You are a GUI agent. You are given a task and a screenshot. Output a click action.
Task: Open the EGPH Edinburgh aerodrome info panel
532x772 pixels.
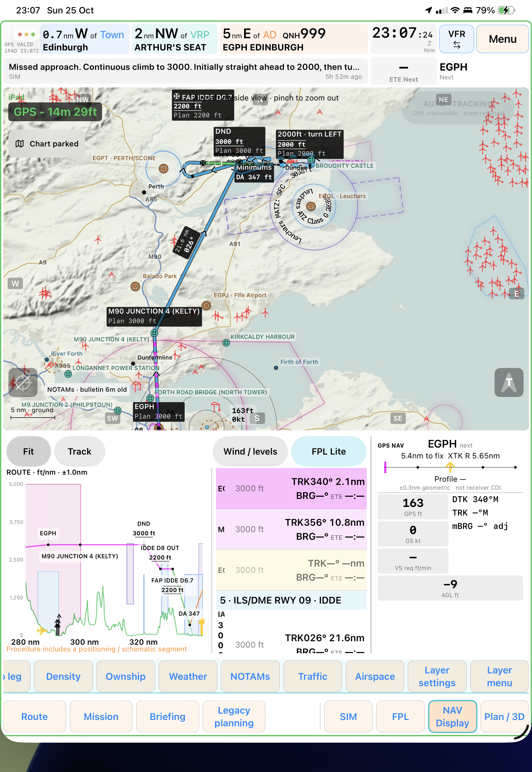(x=294, y=39)
